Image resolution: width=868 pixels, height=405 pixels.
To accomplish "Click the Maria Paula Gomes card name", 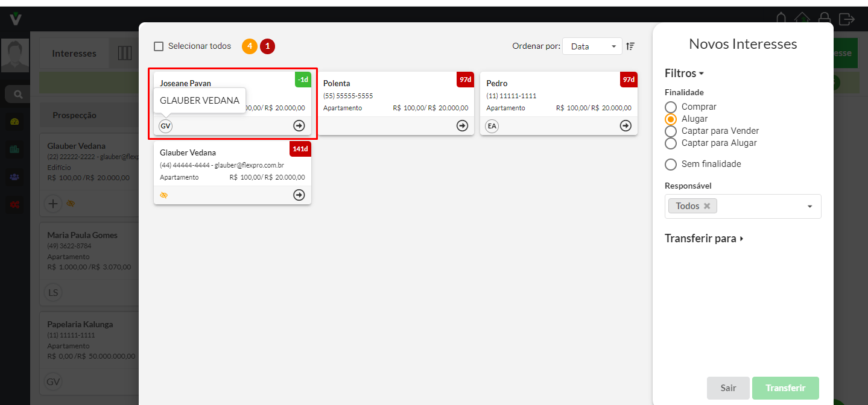I will [x=83, y=235].
